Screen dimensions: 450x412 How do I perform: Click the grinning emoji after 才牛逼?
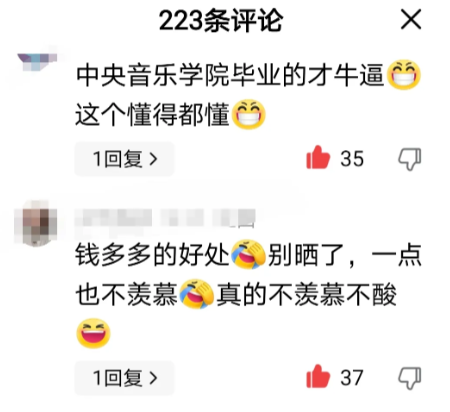pyautogui.click(x=404, y=75)
